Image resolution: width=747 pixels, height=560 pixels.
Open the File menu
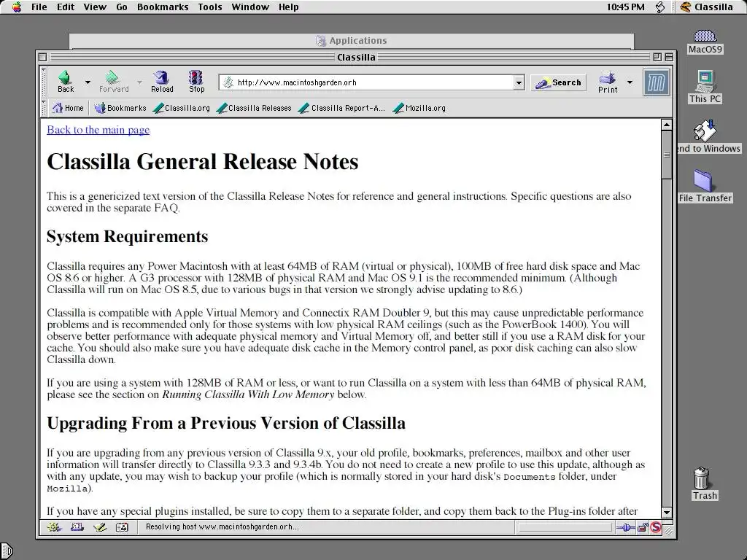coord(39,7)
